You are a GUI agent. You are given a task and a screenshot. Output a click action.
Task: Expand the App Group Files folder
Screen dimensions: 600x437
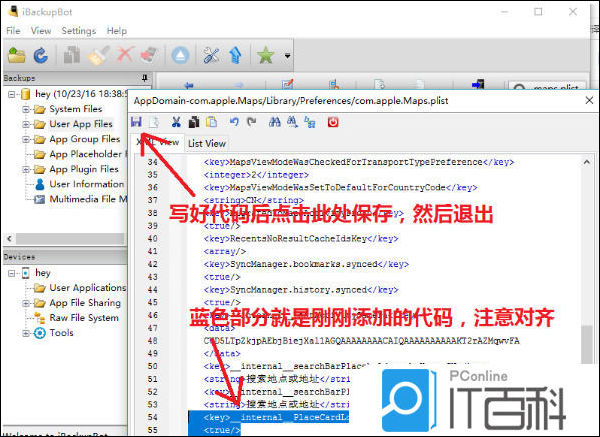pyautogui.click(x=26, y=139)
